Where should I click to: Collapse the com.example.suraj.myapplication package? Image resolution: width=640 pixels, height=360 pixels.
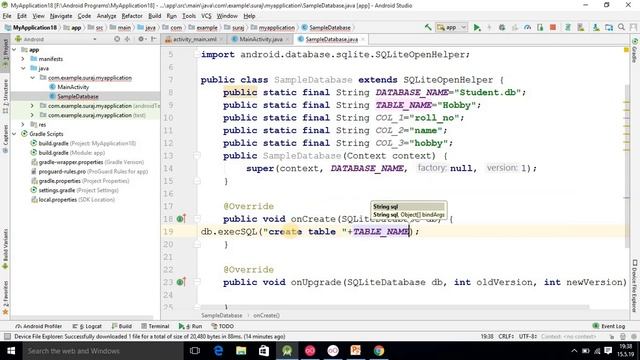coord(33,78)
